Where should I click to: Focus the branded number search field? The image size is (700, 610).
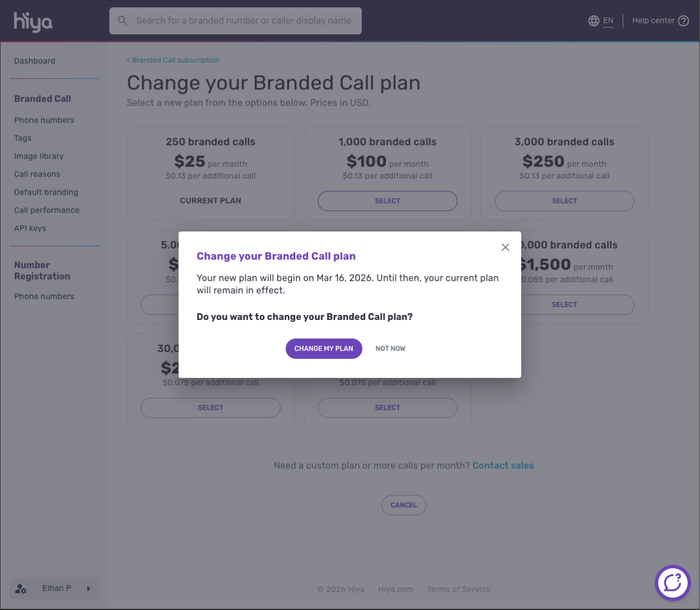243,21
